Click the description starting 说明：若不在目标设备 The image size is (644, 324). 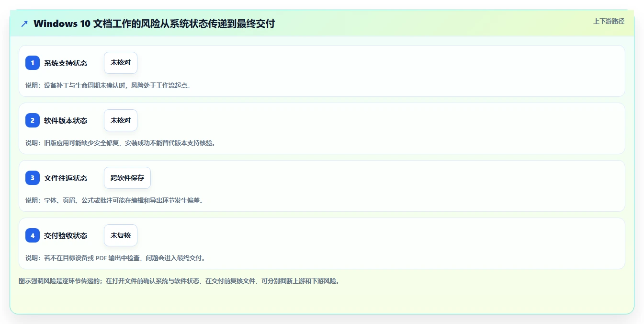click(x=115, y=258)
